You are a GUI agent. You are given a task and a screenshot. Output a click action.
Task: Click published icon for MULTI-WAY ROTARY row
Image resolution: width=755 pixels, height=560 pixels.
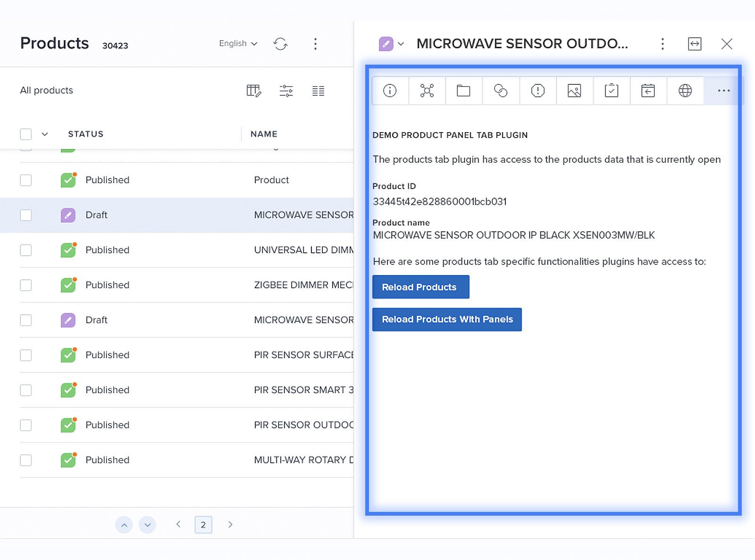click(68, 460)
